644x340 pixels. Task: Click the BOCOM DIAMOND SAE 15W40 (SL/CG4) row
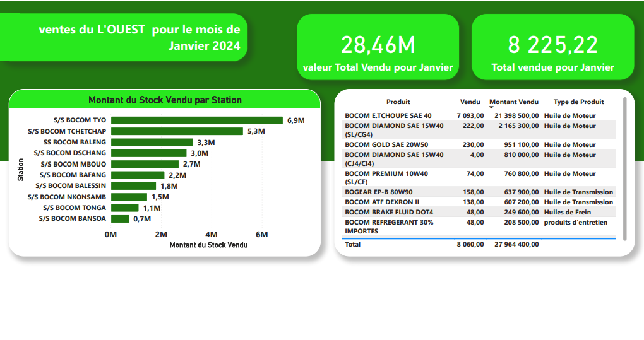point(479,130)
